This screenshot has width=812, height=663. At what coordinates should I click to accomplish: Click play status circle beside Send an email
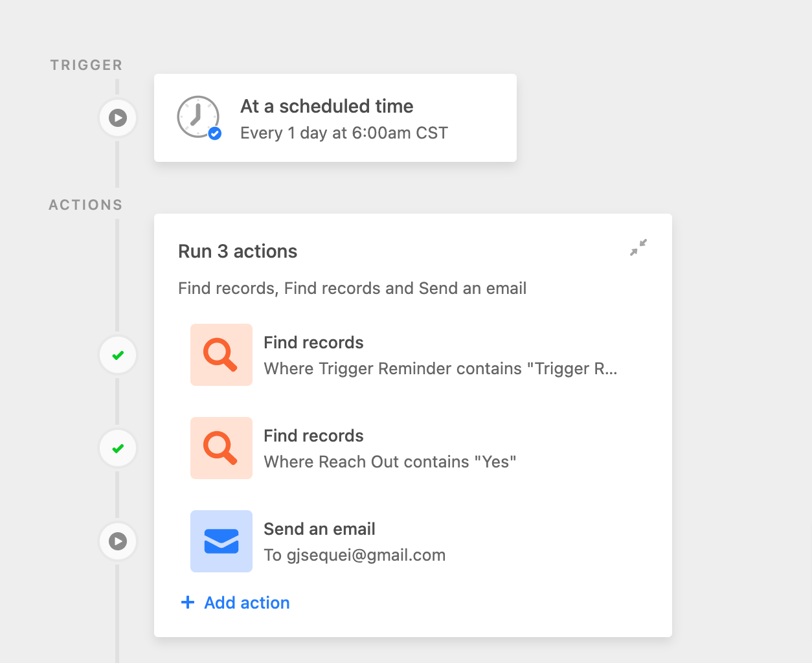117,541
